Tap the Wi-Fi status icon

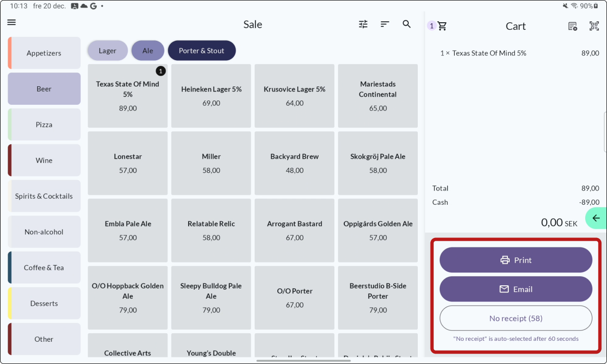[x=574, y=6]
